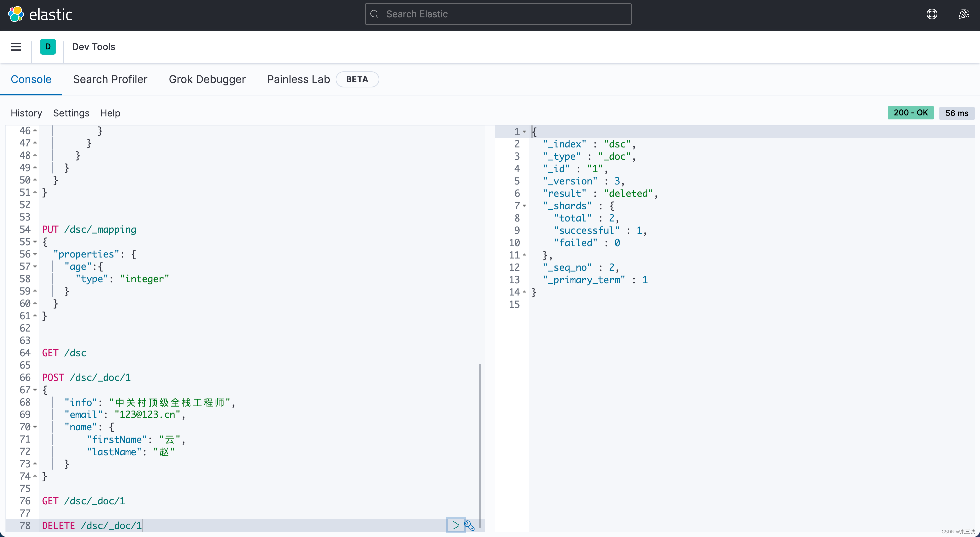This screenshot has width=980, height=537.
Task: Click the History menu item
Action: tap(26, 112)
